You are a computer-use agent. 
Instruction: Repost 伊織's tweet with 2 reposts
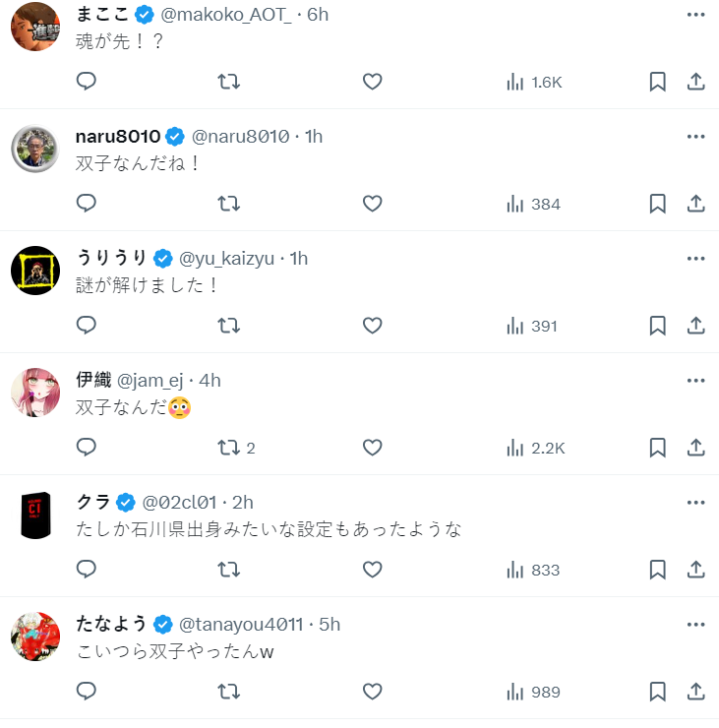coord(228,448)
